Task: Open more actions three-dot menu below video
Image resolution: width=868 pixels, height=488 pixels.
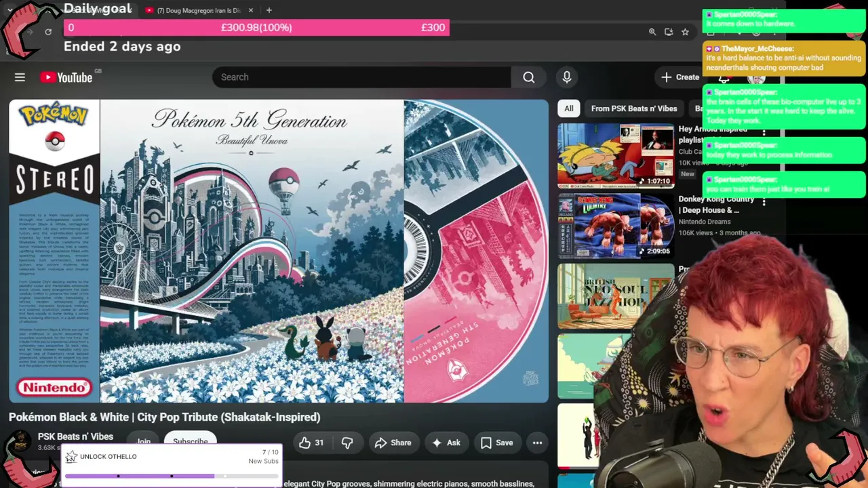Action: point(537,443)
